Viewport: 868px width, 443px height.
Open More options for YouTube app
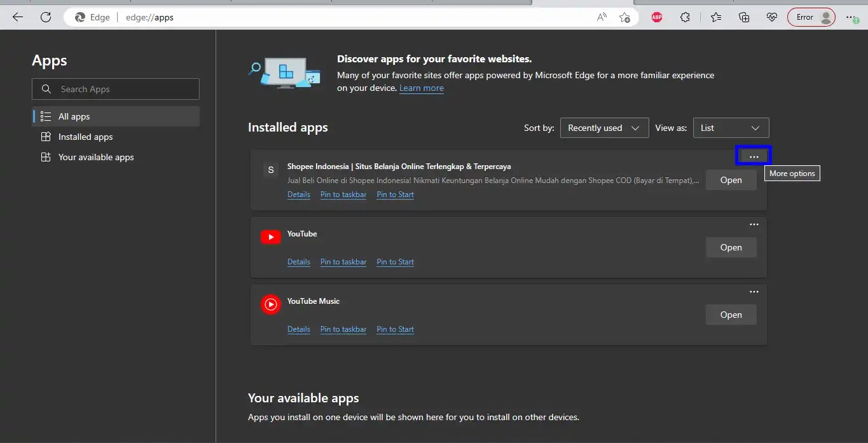click(x=754, y=224)
